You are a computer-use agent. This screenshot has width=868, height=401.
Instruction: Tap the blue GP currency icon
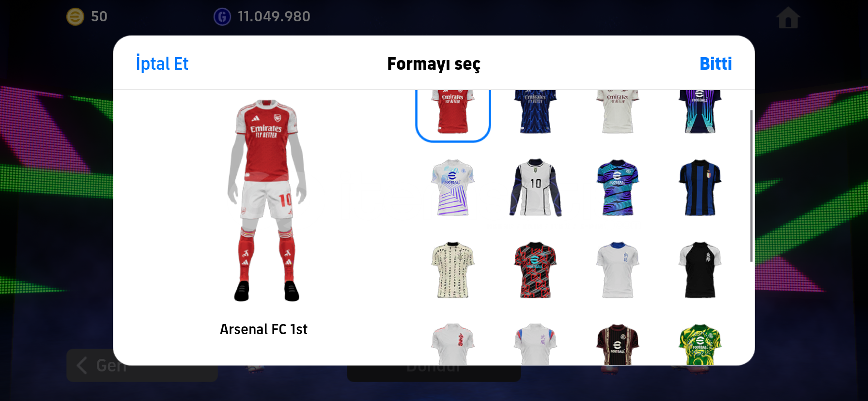click(x=222, y=17)
